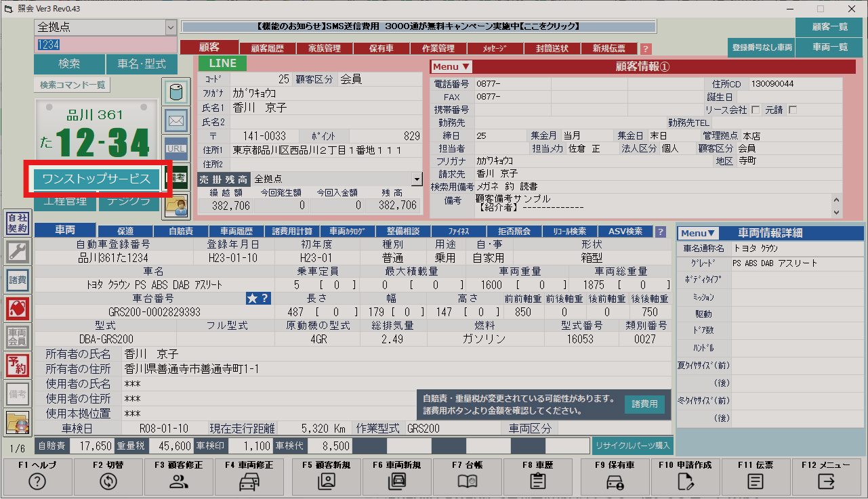This screenshot has height=499, width=868.
Task: Toggle the 元請 checkbox
Action: (x=792, y=110)
